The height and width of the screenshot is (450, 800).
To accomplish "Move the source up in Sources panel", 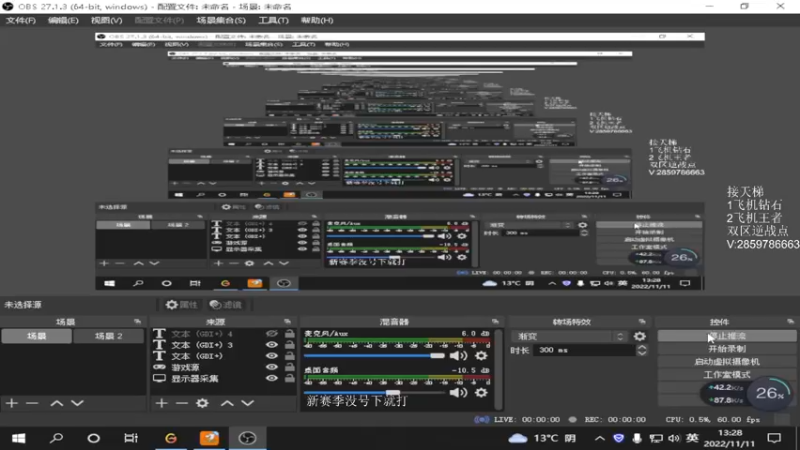I will 227,403.
